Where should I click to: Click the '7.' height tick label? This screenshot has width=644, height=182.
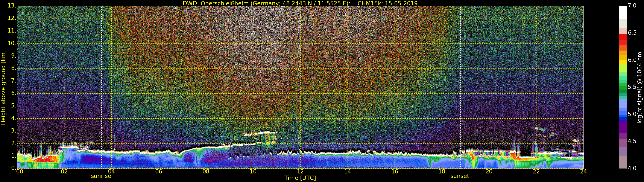coord(14,81)
